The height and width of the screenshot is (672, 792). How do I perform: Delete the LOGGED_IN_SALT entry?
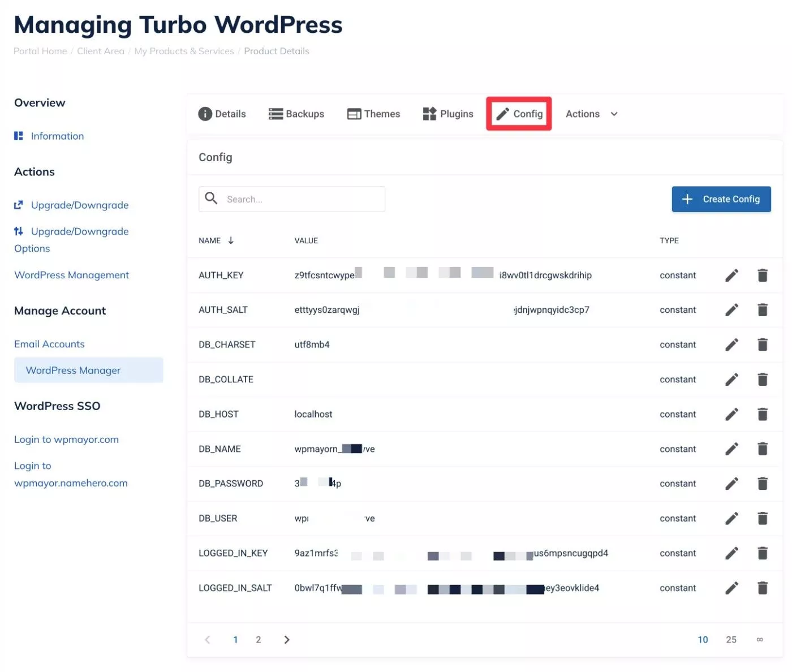pos(763,588)
